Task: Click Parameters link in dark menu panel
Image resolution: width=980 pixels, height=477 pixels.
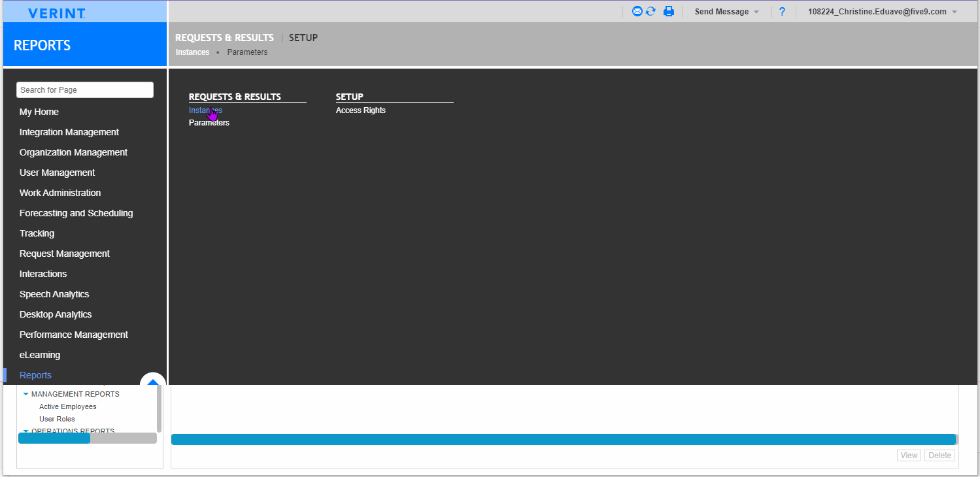Action: click(x=209, y=123)
